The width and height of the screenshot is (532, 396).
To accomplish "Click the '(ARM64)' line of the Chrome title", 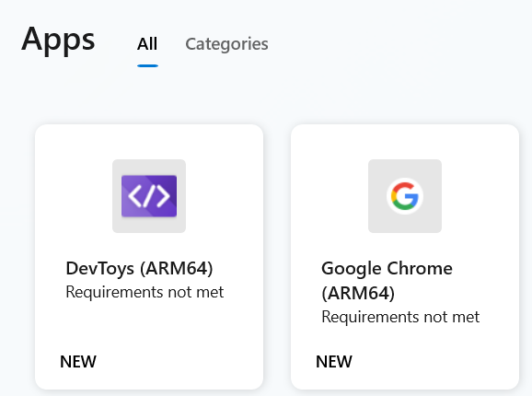I will [x=358, y=293].
